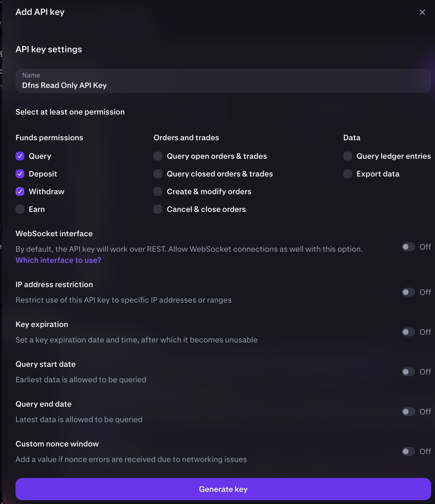Screen dimensions: 435x504
Task: Focus the API key Name field
Action: [223, 81]
